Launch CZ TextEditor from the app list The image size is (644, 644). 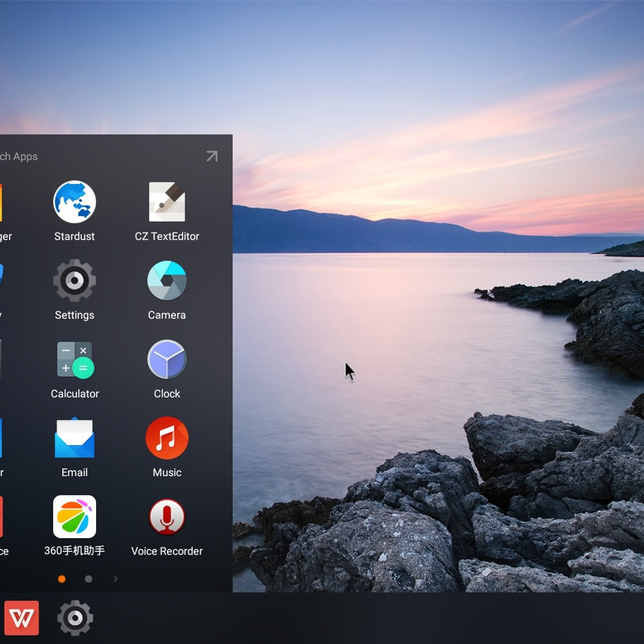click(x=167, y=202)
